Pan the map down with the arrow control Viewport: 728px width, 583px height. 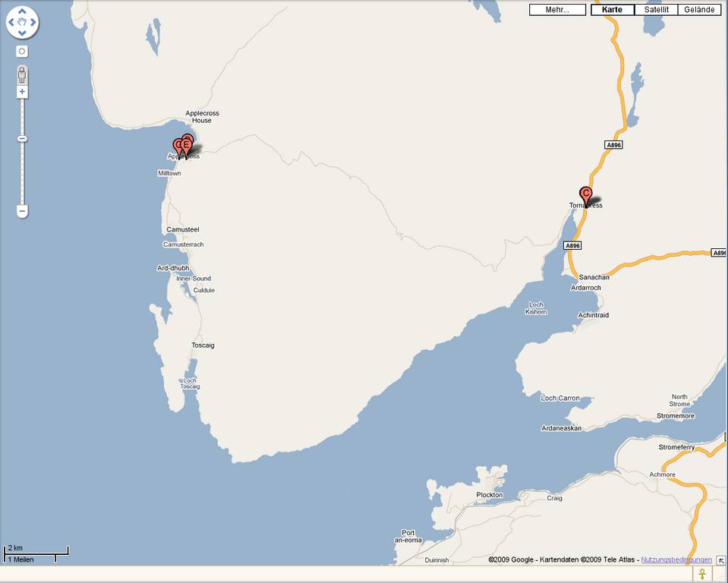(22, 33)
